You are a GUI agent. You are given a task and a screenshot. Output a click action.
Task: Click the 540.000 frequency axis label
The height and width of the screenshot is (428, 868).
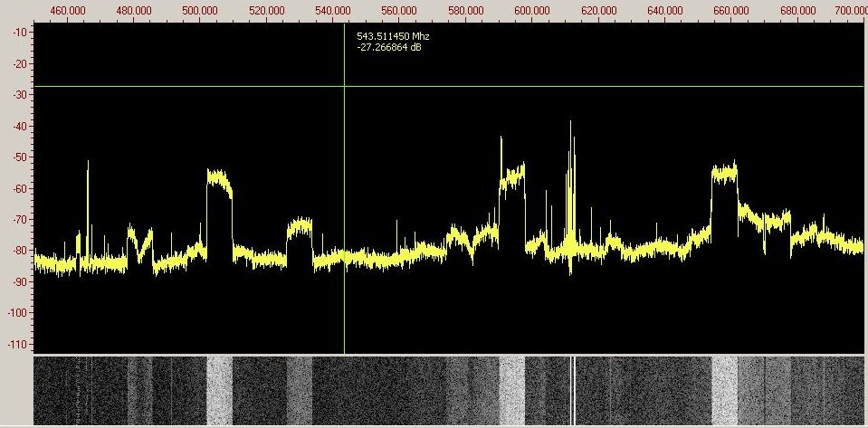pyautogui.click(x=333, y=11)
